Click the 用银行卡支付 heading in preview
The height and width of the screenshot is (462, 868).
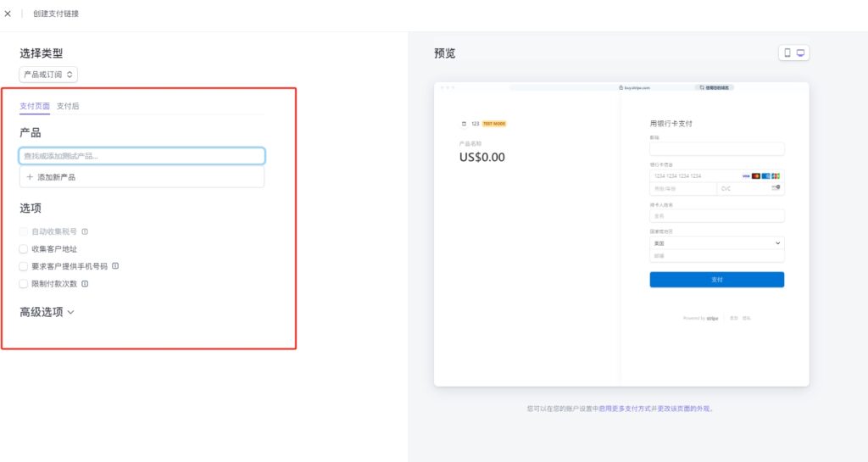pos(671,124)
